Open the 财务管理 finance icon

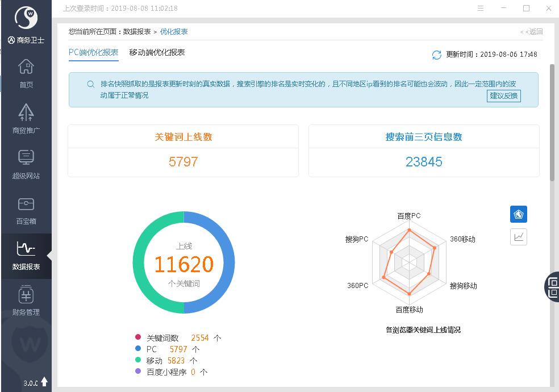[x=26, y=295]
